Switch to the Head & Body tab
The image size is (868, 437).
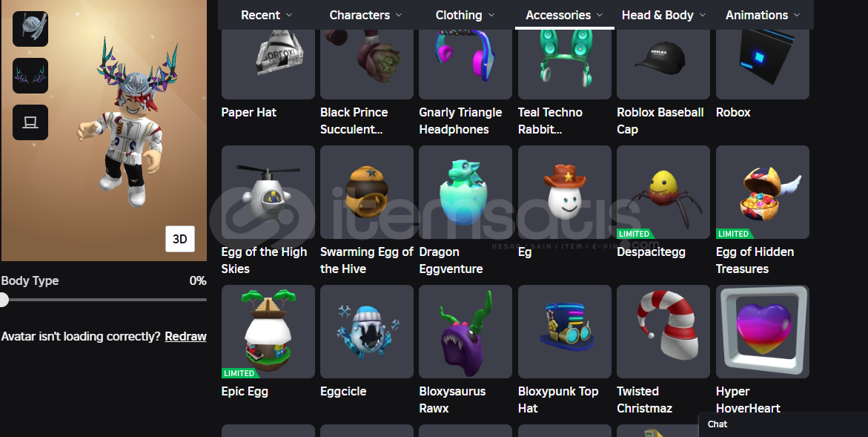(x=663, y=15)
